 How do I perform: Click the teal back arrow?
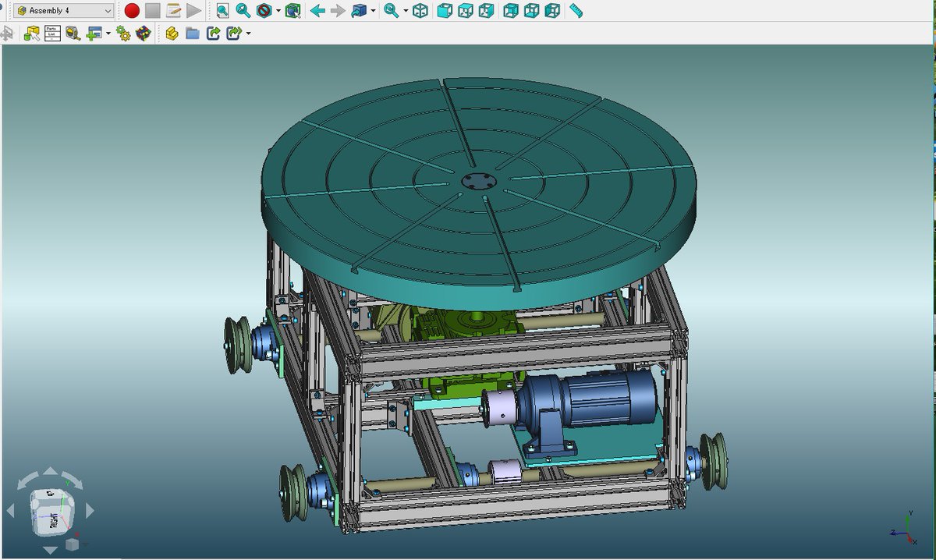click(x=317, y=11)
